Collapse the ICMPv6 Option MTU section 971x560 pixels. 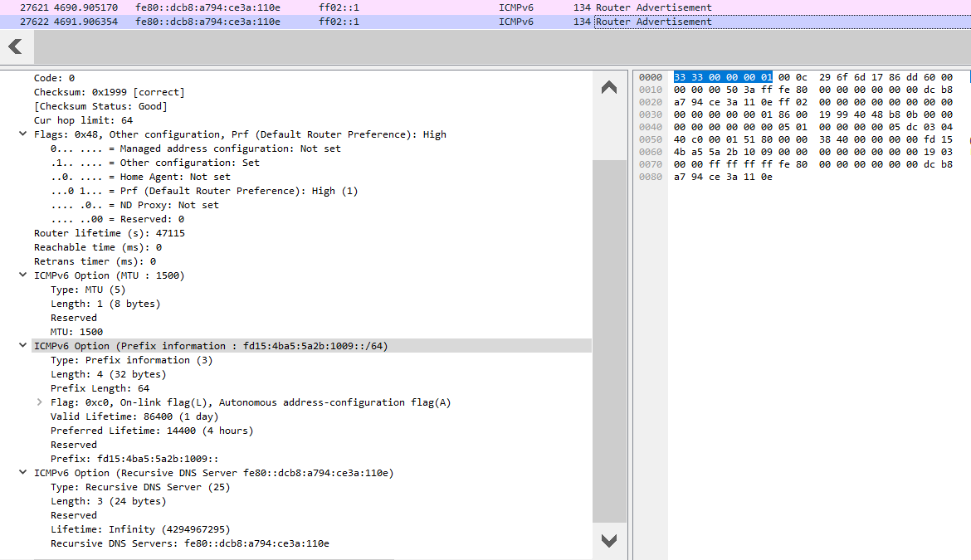click(x=23, y=275)
